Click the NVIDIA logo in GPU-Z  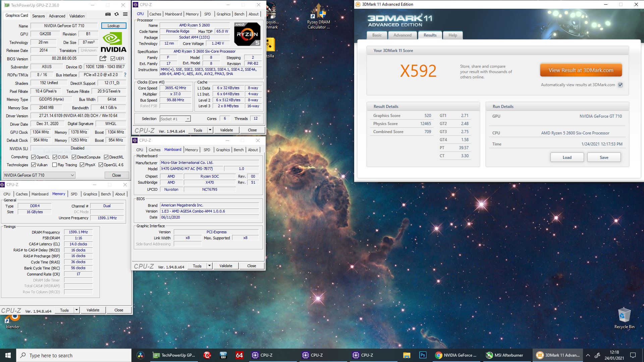pos(113,42)
